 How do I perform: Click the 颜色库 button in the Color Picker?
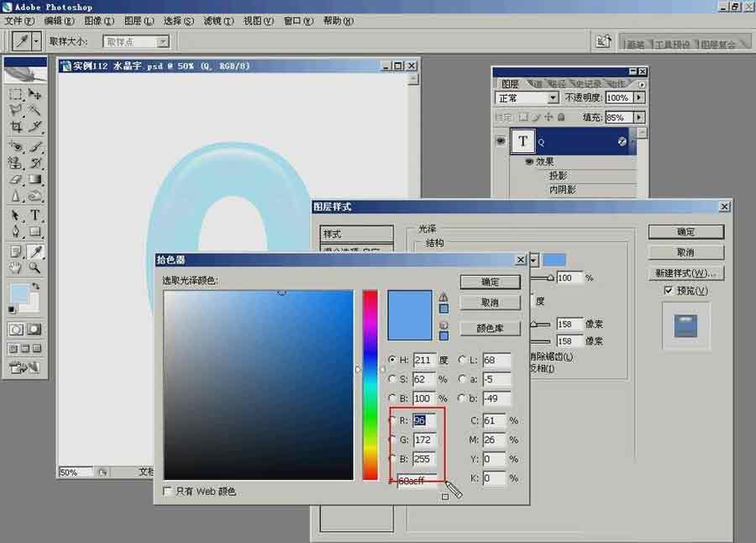[489, 328]
